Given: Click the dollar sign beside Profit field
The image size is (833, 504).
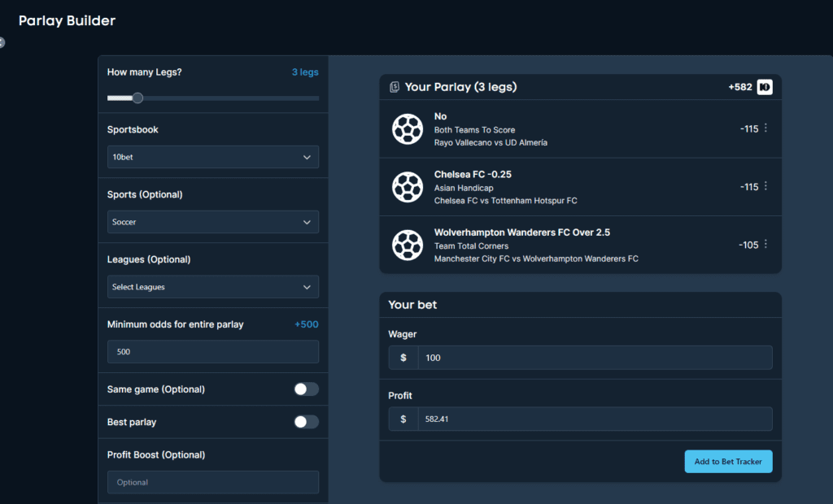Looking at the screenshot, I should (x=403, y=419).
